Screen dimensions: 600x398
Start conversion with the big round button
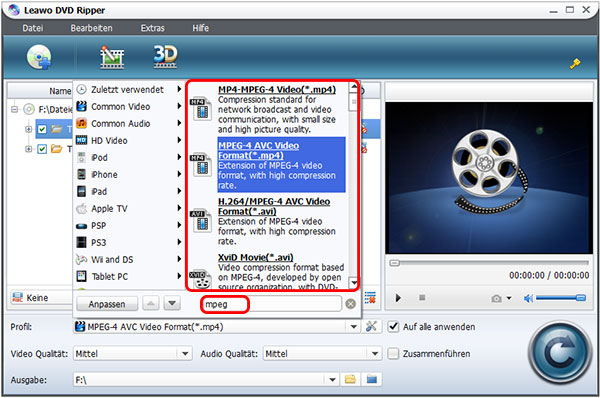click(x=559, y=352)
